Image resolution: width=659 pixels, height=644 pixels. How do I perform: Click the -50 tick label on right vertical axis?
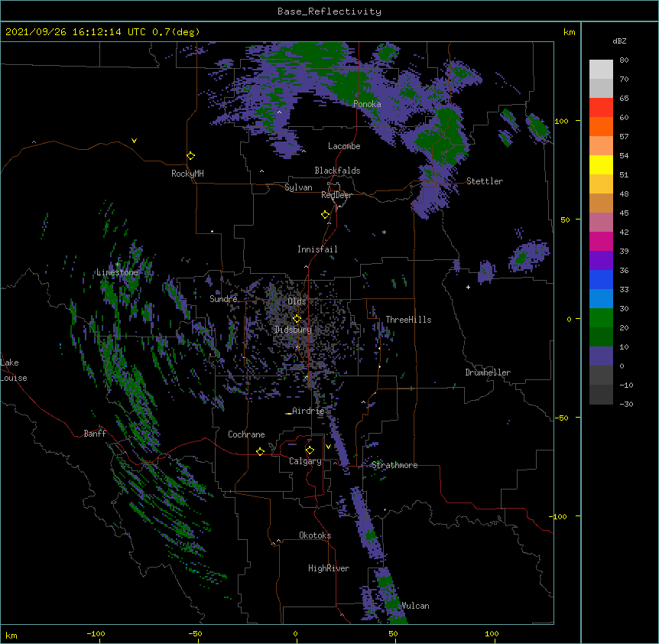[x=561, y=418]
